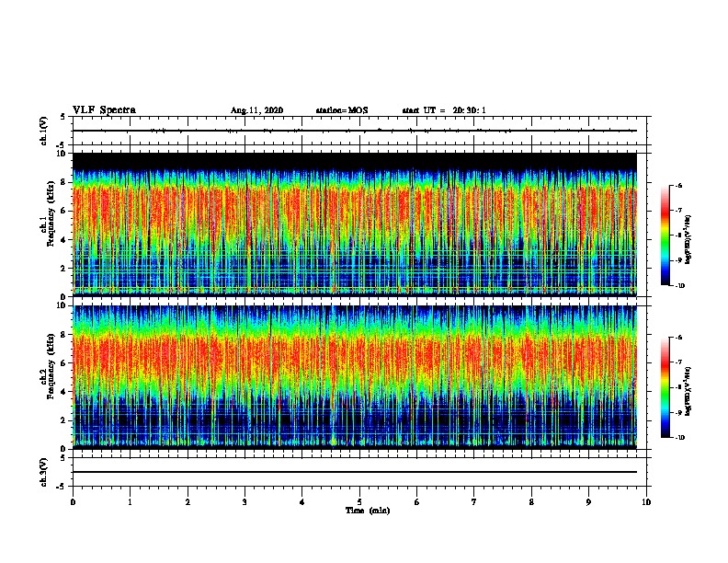The image size is (728, 563).
Task: Click the flat ch.3 voltage trace
Action: (x=355, y=472)
